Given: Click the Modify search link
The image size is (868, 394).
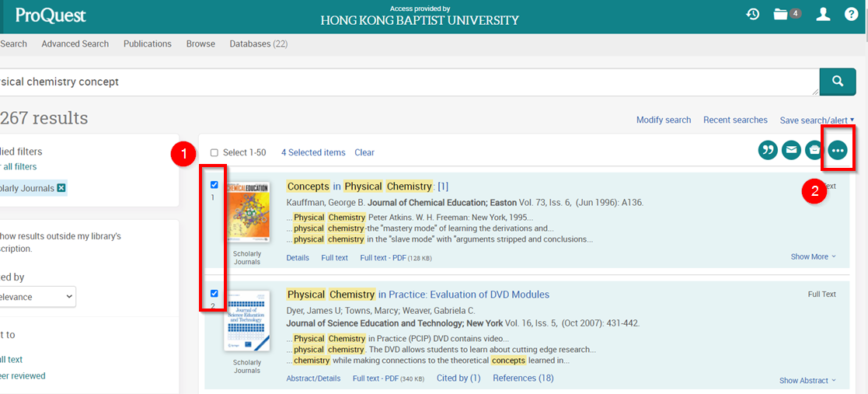Looking at the screenshot, I should point(664,120).
